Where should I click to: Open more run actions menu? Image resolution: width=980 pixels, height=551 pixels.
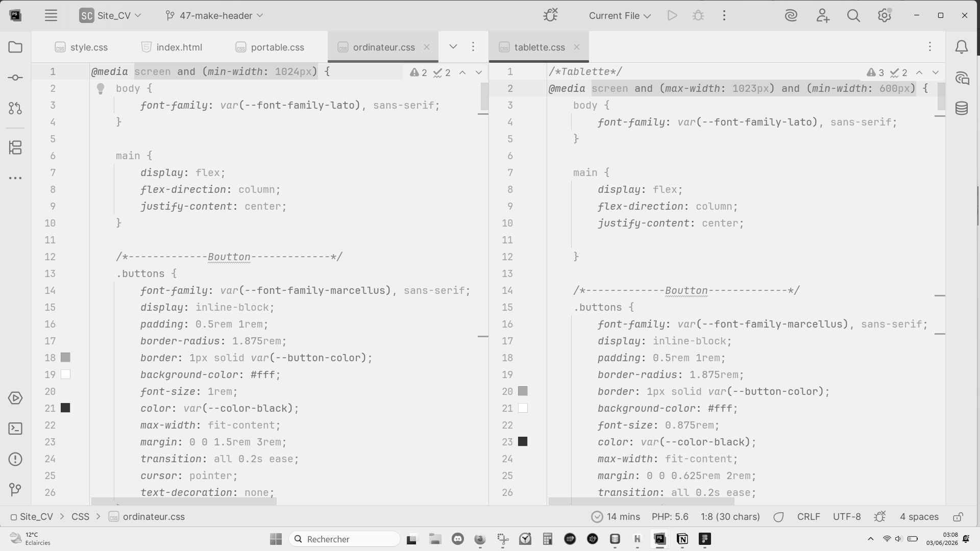(x=724, y=15)
